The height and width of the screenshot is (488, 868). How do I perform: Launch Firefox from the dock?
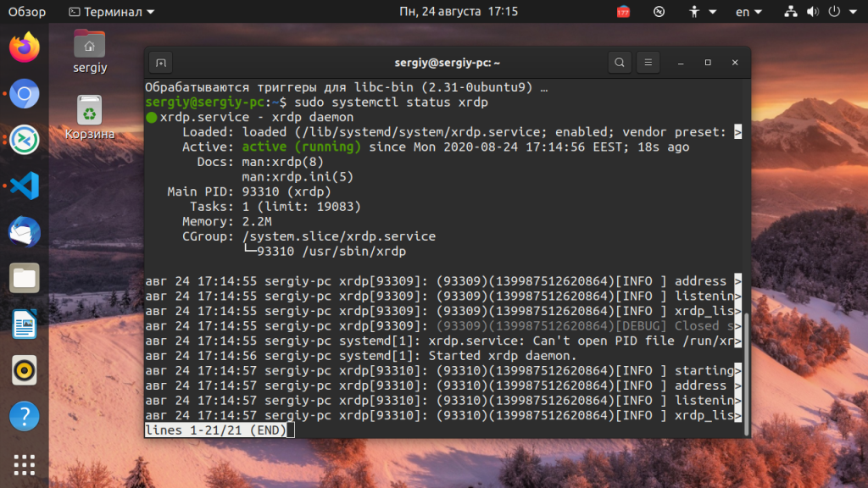point(25,47)
